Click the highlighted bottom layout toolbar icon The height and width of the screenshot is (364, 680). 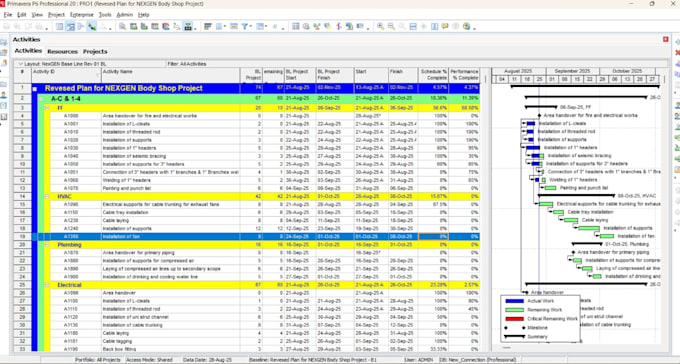(x=188, y=27)
